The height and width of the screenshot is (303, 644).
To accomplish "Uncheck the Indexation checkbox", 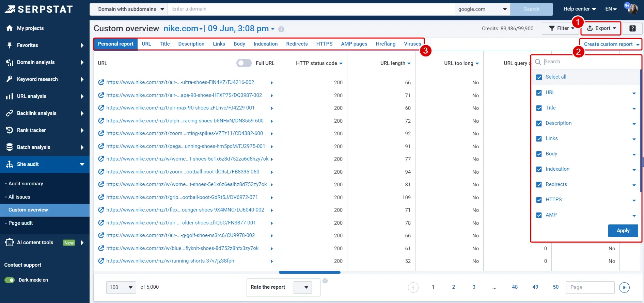I will (x=539, y=169).
